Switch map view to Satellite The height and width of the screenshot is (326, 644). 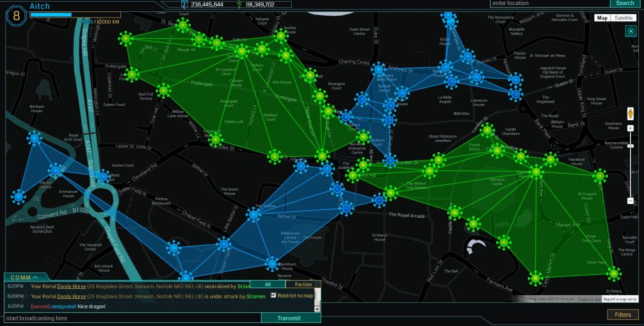624,18
